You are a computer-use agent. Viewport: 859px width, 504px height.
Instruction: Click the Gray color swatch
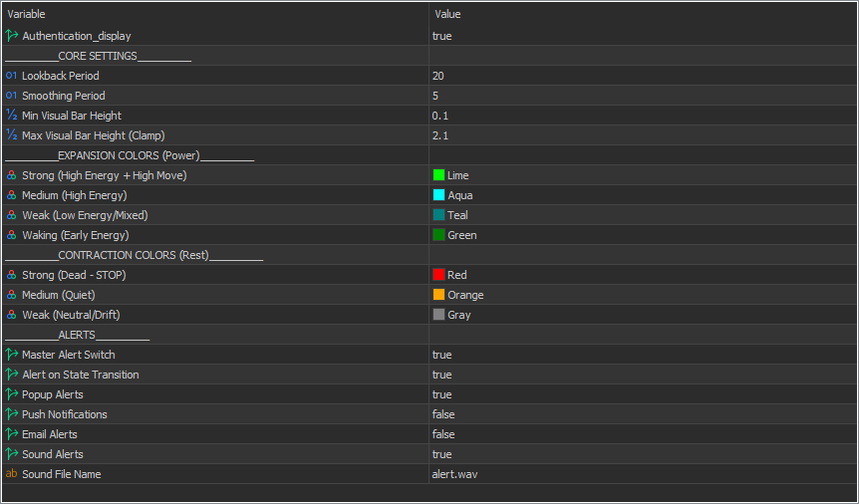point(438,315)
